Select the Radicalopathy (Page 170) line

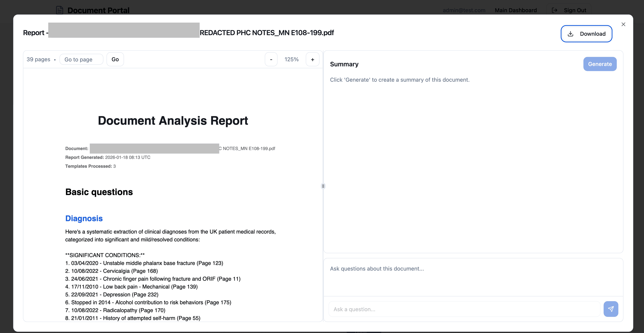click(x=115, y=310)
